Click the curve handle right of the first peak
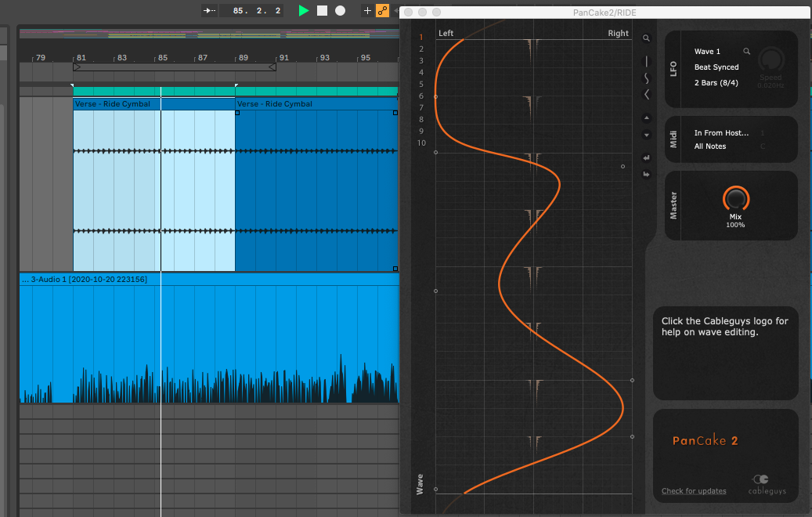812x517 pixels. point(623,166)
